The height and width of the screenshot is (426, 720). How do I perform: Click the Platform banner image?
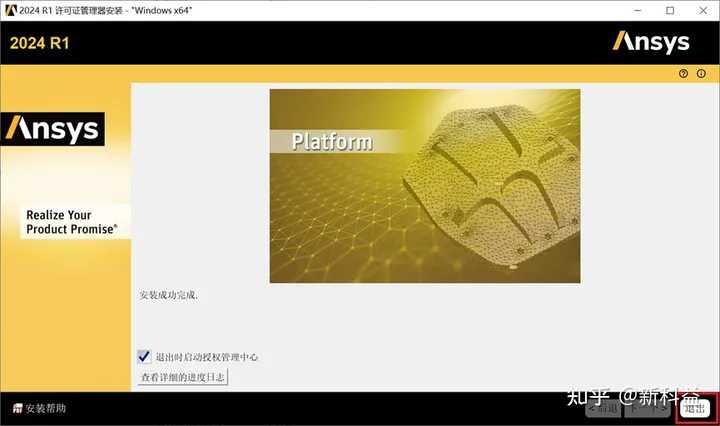425,186
